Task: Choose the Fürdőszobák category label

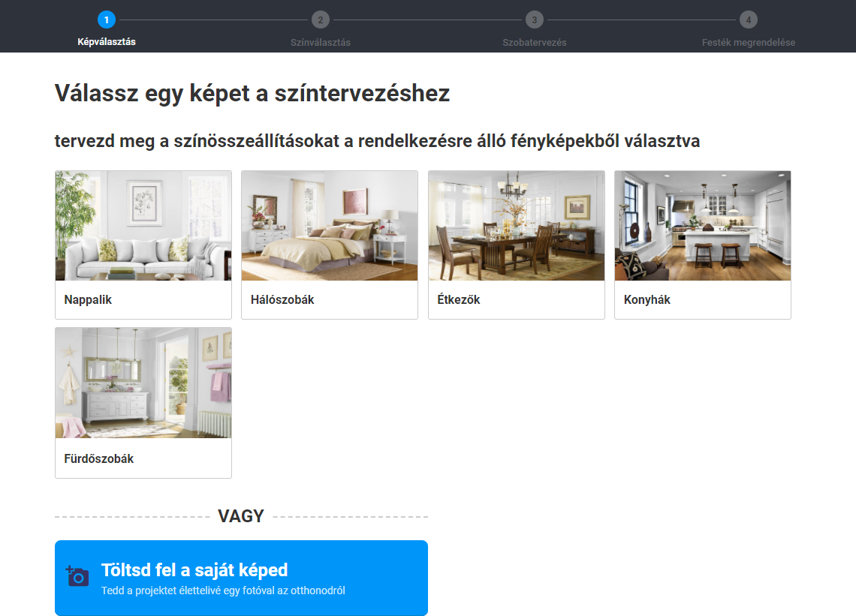Action: click(x=99, y=459)
